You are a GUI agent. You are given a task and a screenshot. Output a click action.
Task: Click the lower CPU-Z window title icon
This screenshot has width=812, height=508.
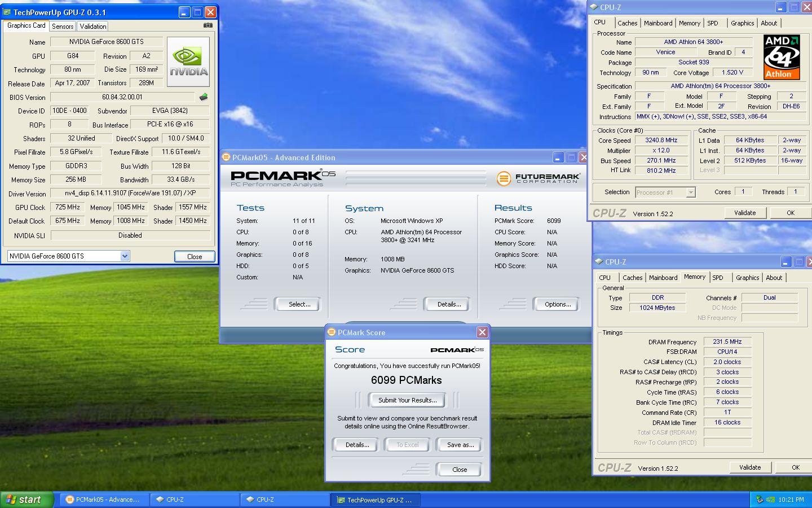[x=598, y=262]
